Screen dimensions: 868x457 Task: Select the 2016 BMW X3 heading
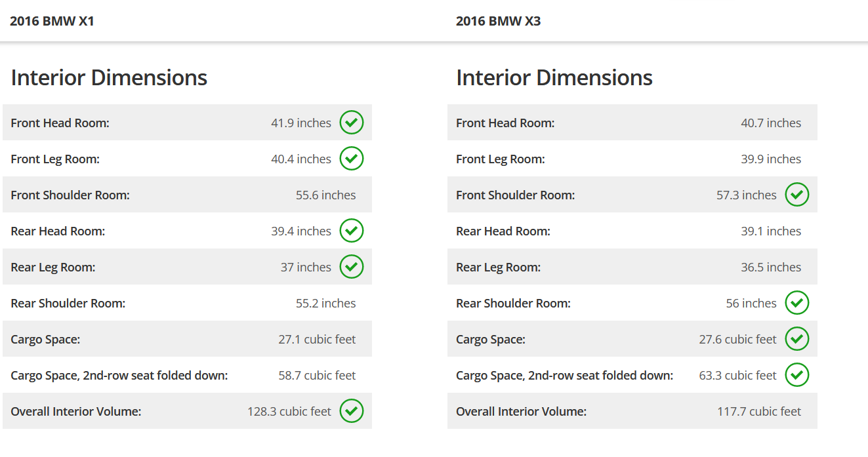(498, 21)
